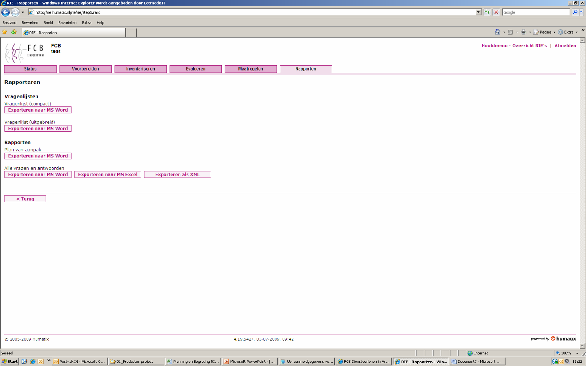
Task: Click the page vertical scrollbar
Action: (583, 194)
